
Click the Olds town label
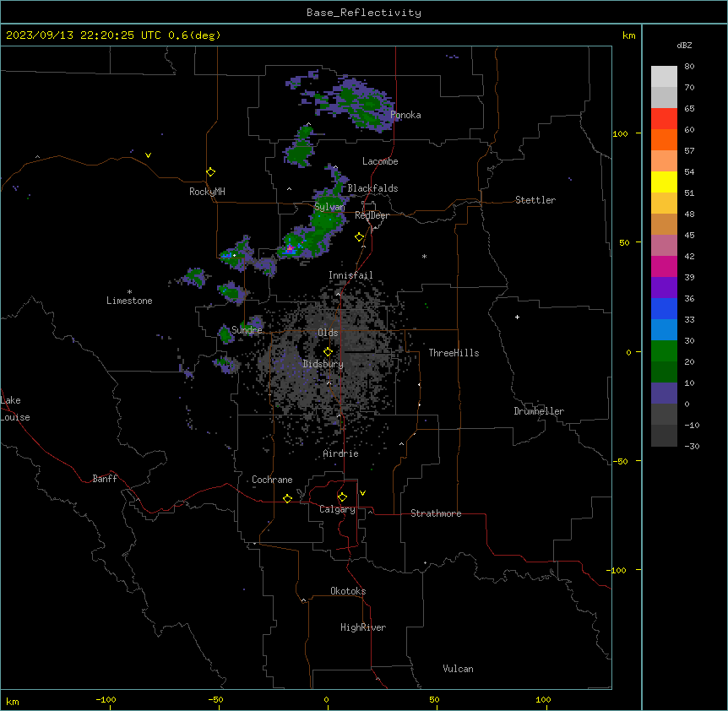(328, 333)
